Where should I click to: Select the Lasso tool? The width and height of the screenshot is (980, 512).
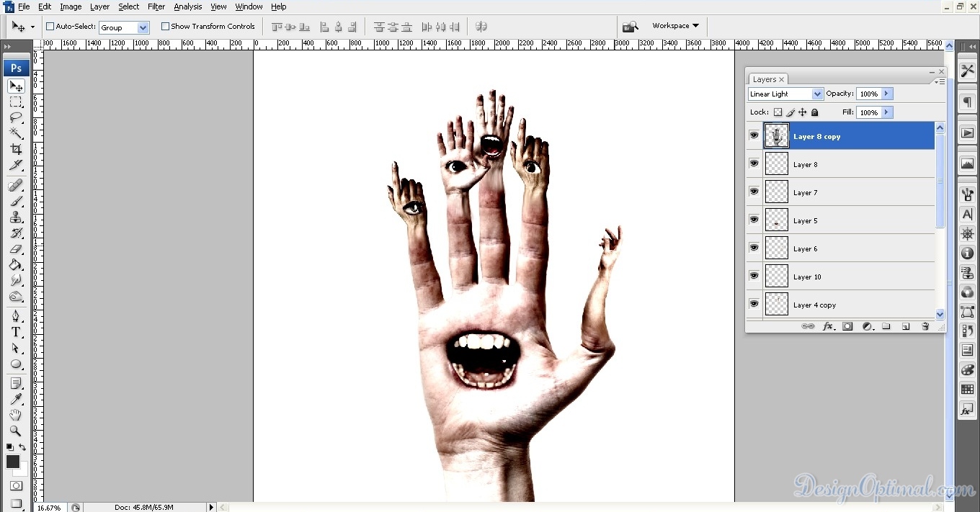pos(16,118)
